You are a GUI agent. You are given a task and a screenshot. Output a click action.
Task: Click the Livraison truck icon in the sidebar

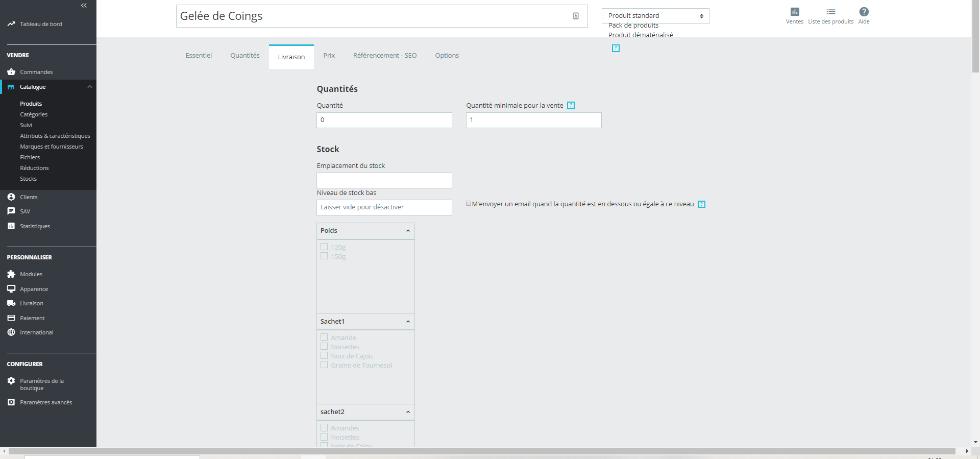coord(11,303)
